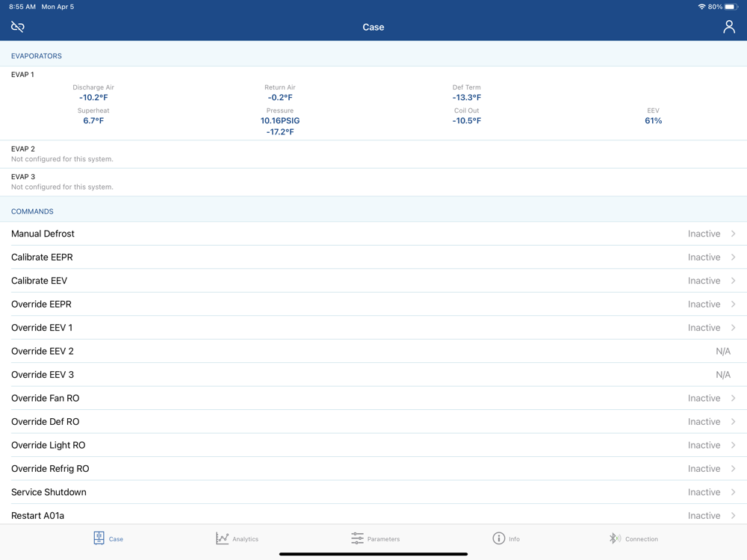Viewport: 747px width, 560px height.
Task: Tap the COMMANDS section header
Action: pos(32,211)
